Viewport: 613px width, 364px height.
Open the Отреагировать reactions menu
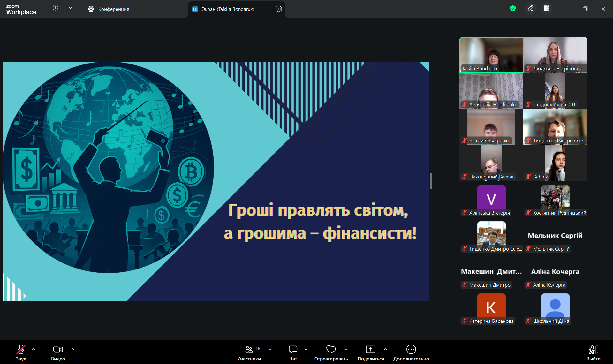pyautogui.click(x=331, y=353)
